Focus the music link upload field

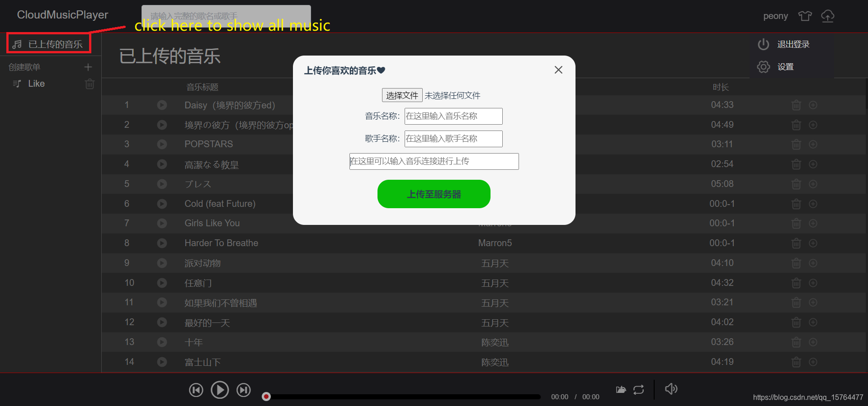(x=434, y=161)
